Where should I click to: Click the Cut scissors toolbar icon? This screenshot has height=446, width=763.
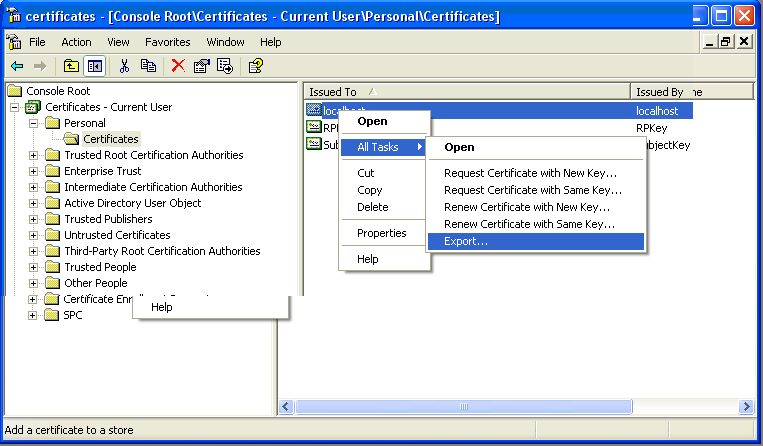[125, 66]
